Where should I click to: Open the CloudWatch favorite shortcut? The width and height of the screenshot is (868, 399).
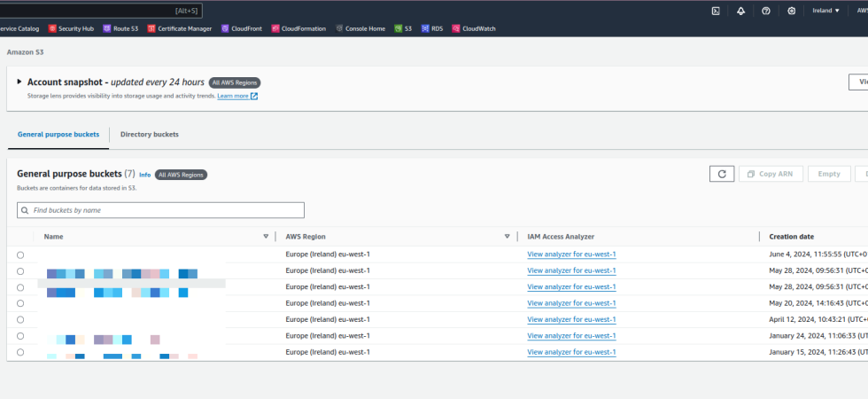pyautogui.click(x=474, y=28)
